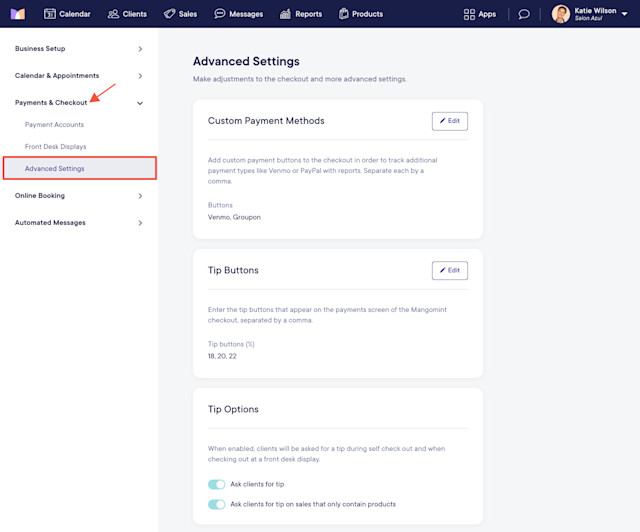Click the Mangomint logo icon
Viewport: 640px width, 532px height.
(18, 14)
